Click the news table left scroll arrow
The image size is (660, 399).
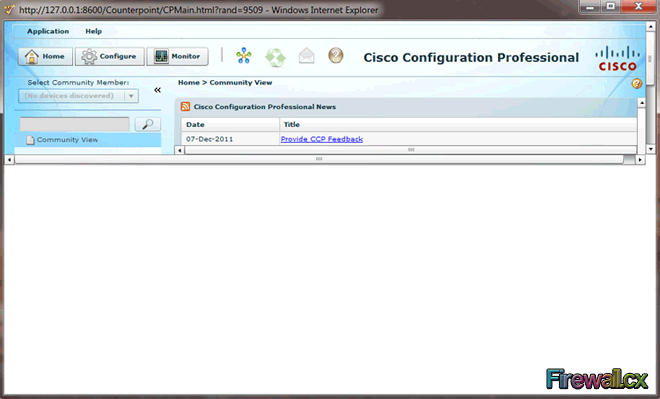click(x=180, y=150)
